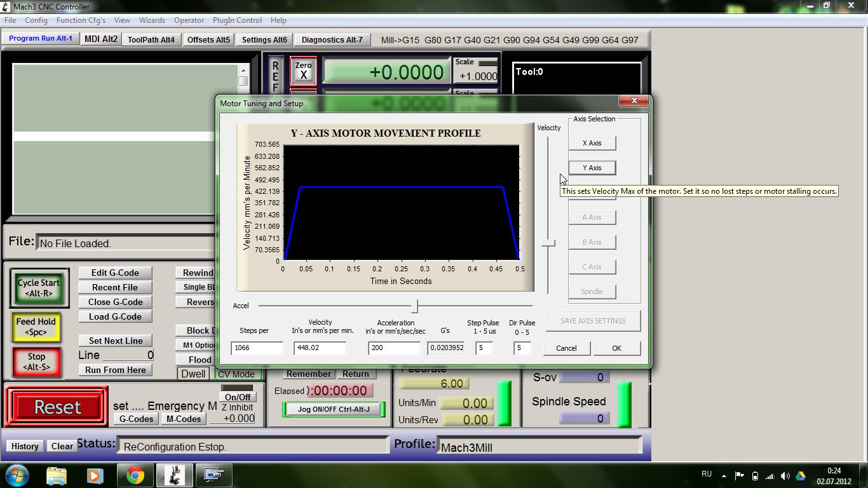Viewport: 868px width, 488px height.
Task: Click OK in Motor Tuning dialog
Action: point(616,348)
